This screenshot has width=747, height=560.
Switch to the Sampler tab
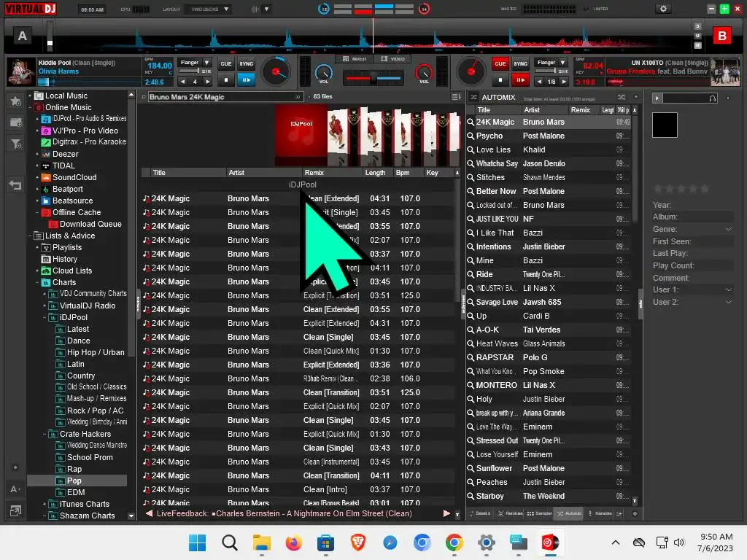tap(540, 514)
